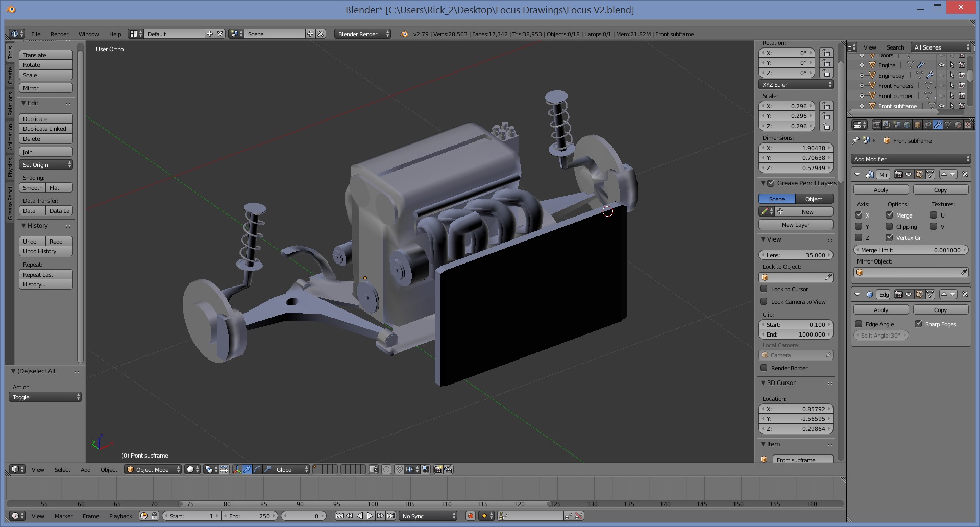
Task: Click the Smooth shading button
Action: (x=33, y=188)
